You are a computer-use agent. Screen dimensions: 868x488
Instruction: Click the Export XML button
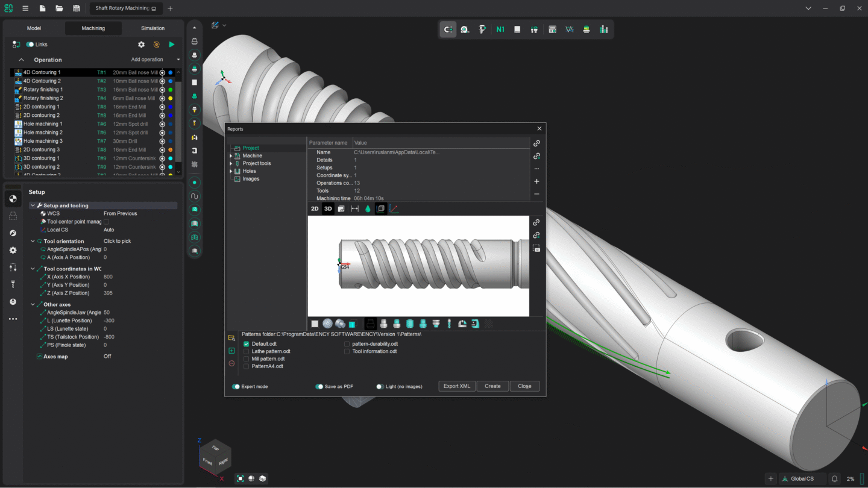click(456, 386)
